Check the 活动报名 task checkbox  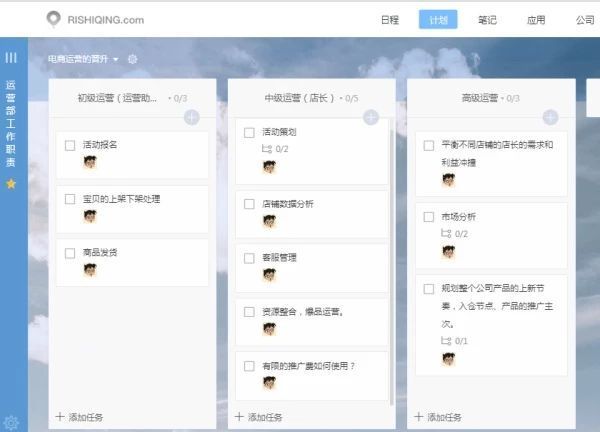[70, 145]
